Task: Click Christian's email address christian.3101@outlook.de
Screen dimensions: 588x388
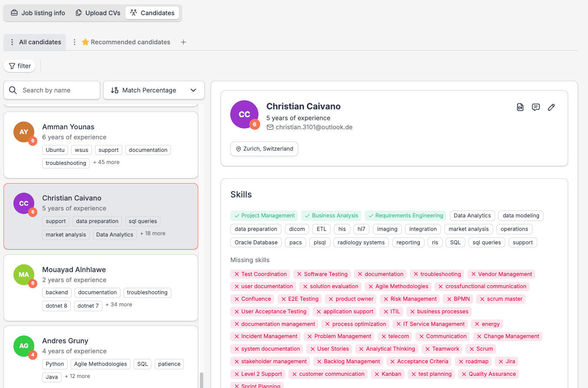Action: click(313, 127)
